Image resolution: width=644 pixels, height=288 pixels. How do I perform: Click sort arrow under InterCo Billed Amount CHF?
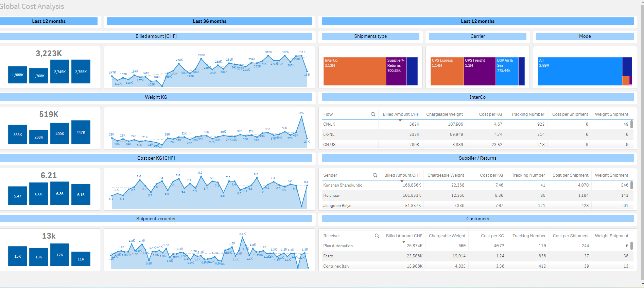tap(400, 120)
